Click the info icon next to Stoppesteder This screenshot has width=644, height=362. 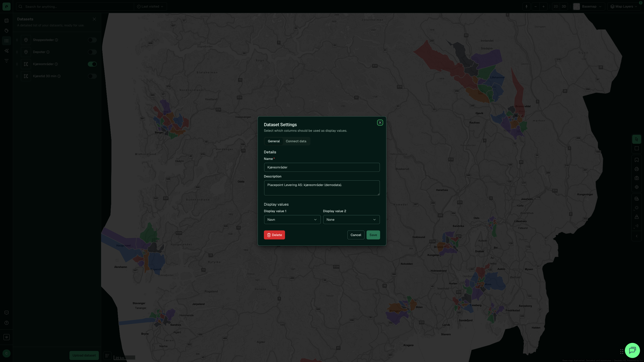[x=57, y=40]
